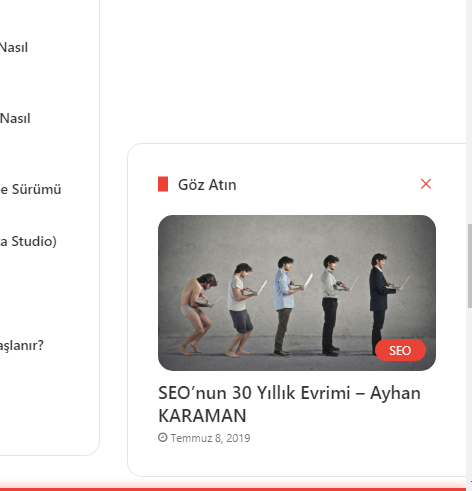Click the KARAMAN line of the article title

coord(202,416)
